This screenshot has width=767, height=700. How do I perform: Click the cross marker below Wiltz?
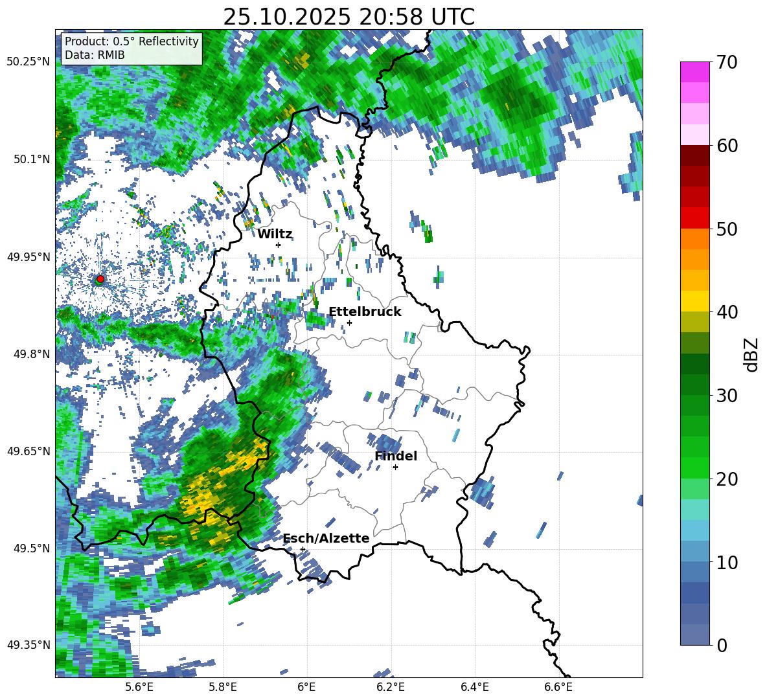tap(279, 245)
